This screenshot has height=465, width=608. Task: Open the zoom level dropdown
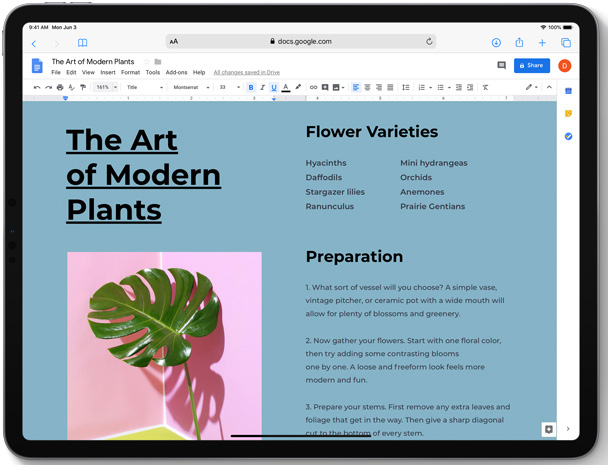click(x=106, y=88)
